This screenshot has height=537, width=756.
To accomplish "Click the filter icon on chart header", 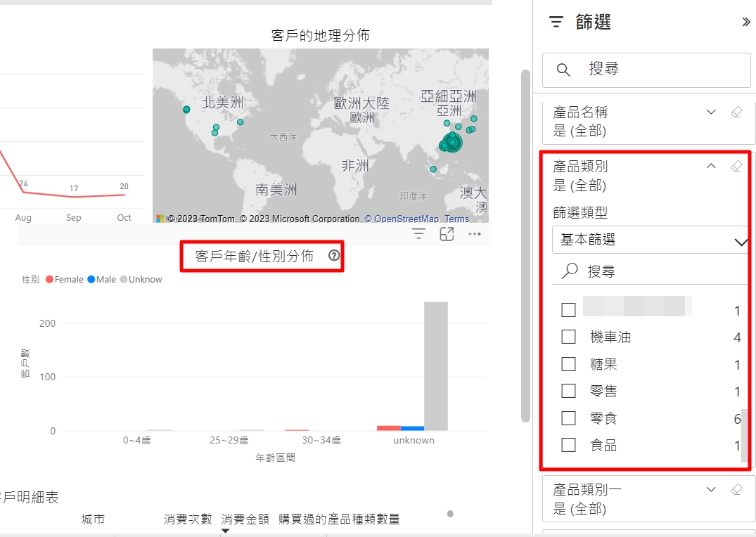I will [418, 235].
